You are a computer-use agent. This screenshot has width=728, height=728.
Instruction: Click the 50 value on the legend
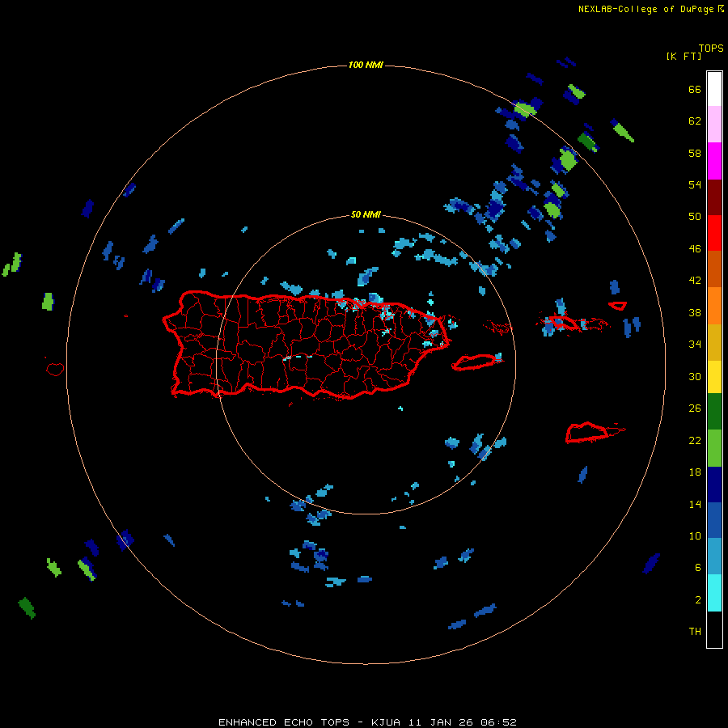click(x=695, y=217)
